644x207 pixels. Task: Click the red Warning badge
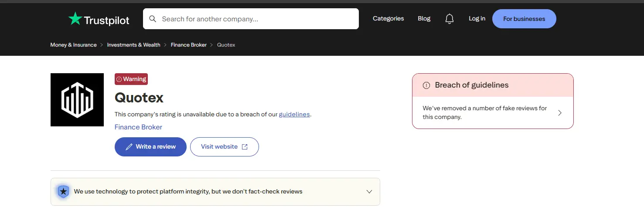(131, 79)
